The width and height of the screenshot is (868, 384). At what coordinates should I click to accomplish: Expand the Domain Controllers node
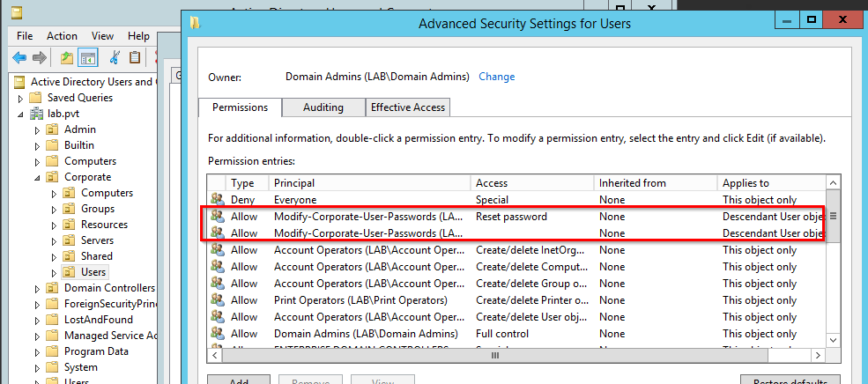coord(38,289)
